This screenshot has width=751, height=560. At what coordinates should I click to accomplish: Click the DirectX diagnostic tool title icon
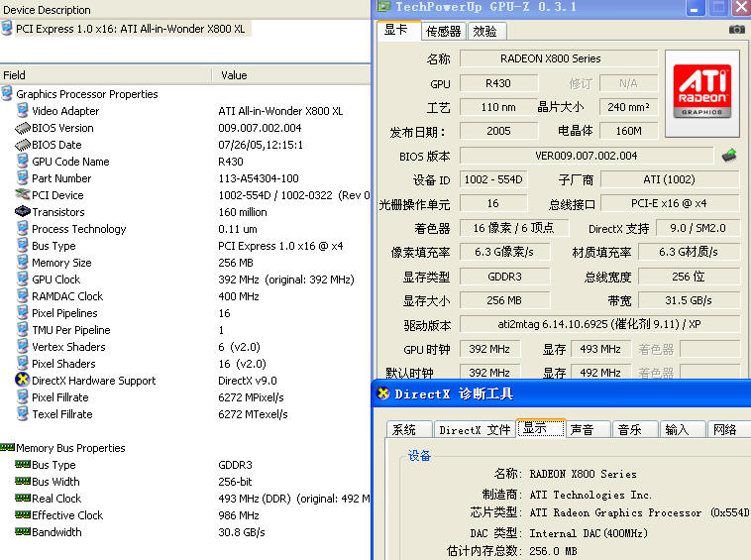coord(383,393)
